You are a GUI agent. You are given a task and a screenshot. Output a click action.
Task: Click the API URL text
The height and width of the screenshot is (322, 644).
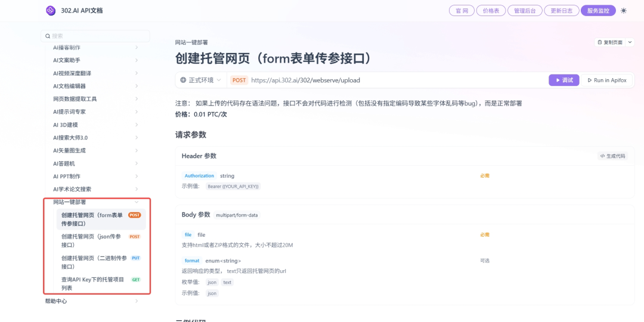(x=305, y=80)
